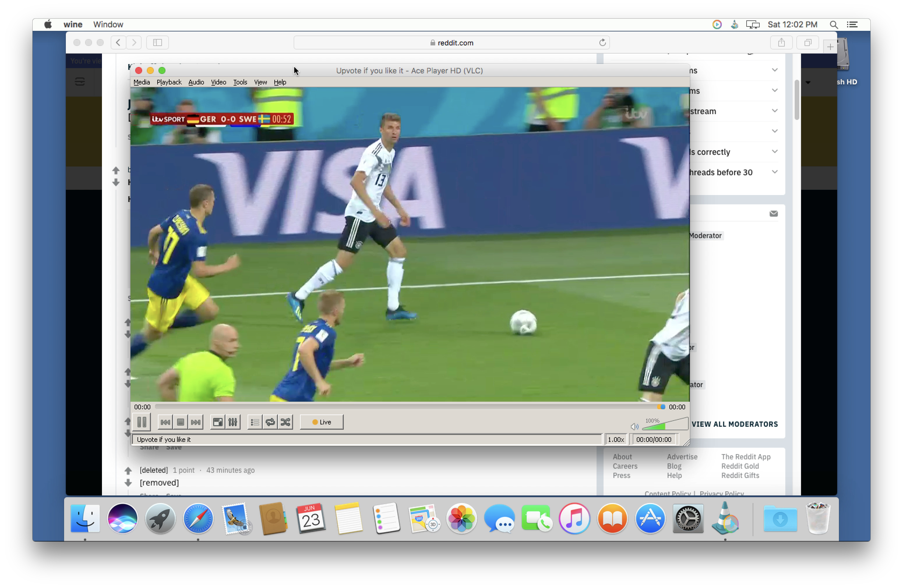Open the VLC Media menu
Screen dimensions: 903x588
(x=141, y=82)
